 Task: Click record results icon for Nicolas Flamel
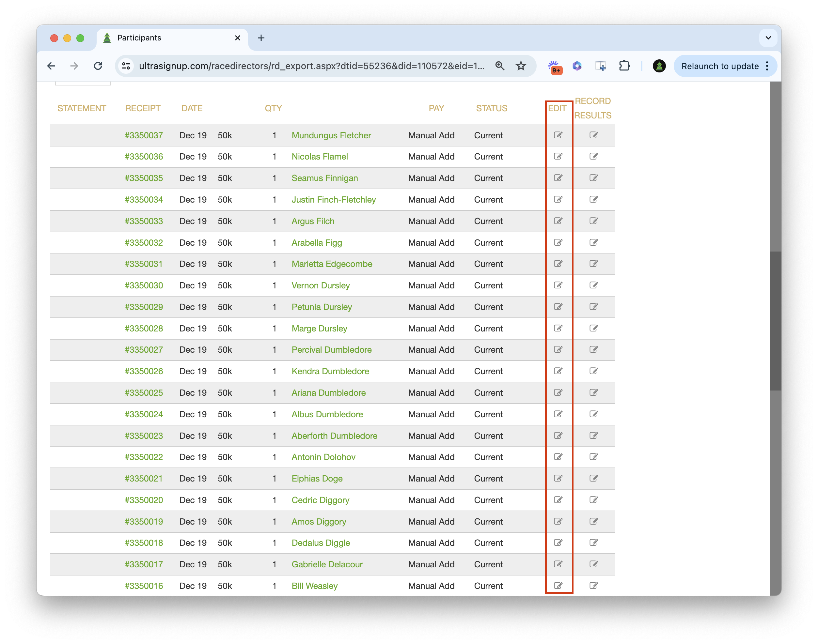(593, 157)
